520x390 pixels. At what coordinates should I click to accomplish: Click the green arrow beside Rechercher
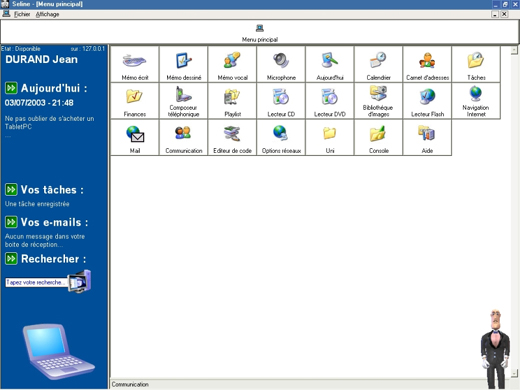[11, 258]
